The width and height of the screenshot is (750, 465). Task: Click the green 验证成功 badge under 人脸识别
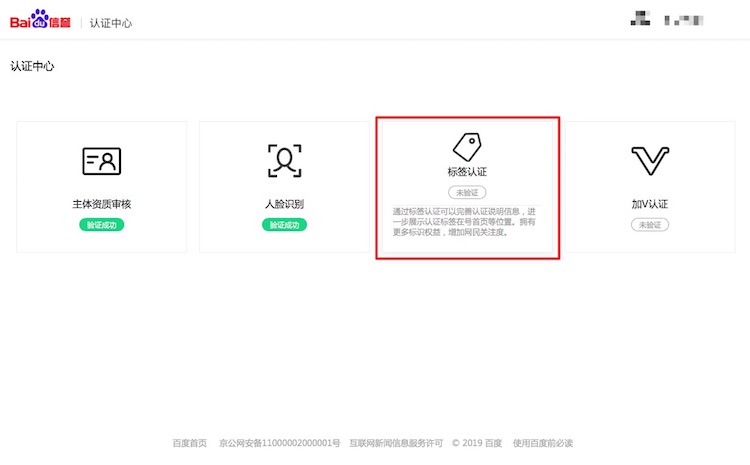(x=284, y=225)
